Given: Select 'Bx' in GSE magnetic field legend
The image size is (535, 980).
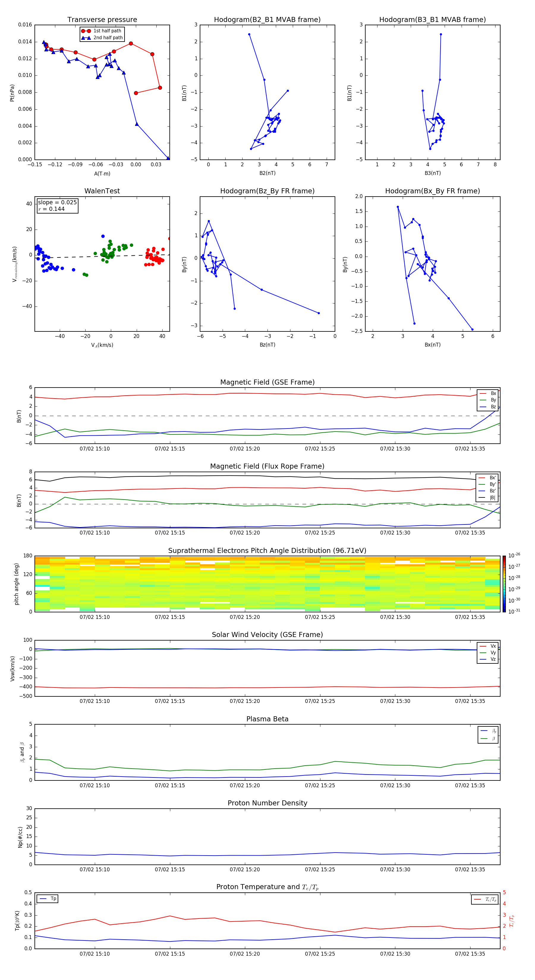Looking at the screenshot, I should pos(488,393).
